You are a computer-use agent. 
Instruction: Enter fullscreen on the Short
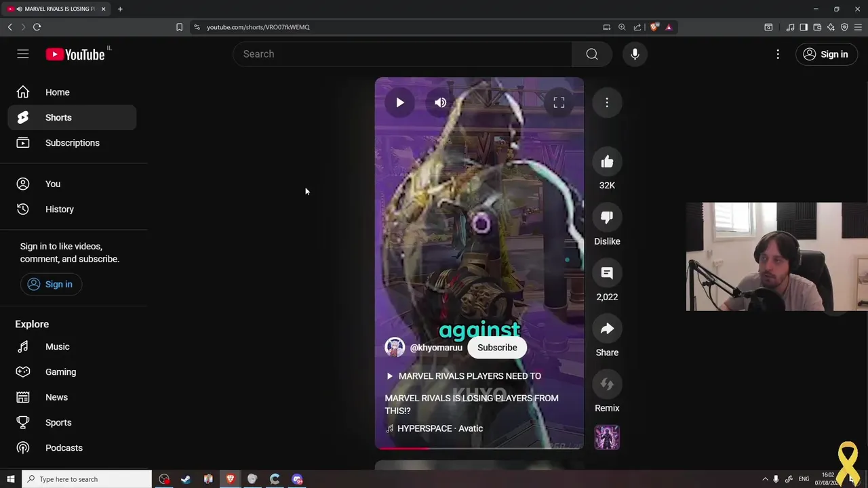[x=559, y=102]
